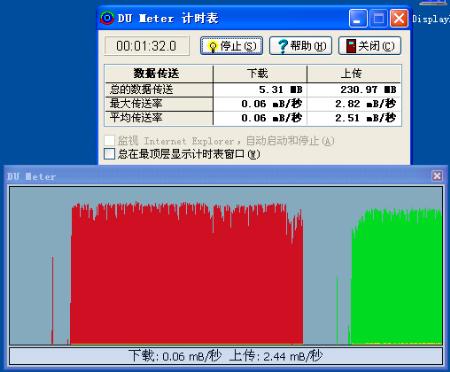Click the 停止(S) stop button
This screenshot has width=450, height=372.
point(231,46)
